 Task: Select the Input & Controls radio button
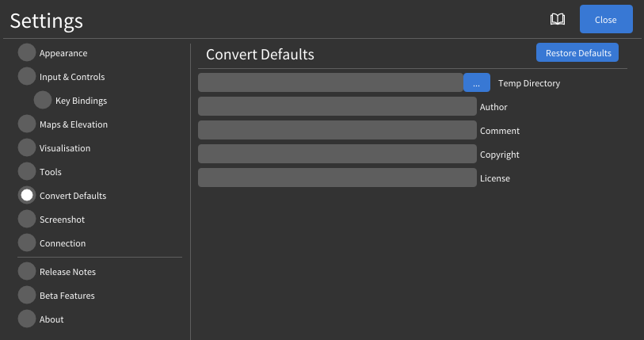(x=27, y=77)
